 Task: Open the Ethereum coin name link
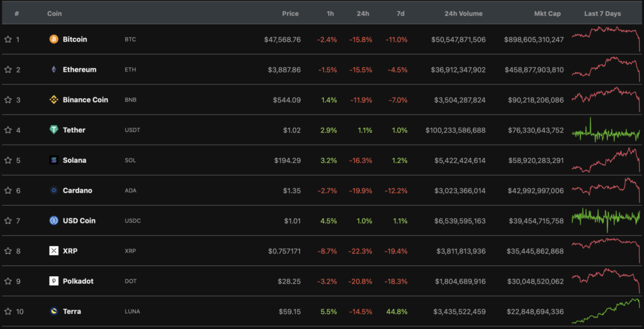pos(79,70)
